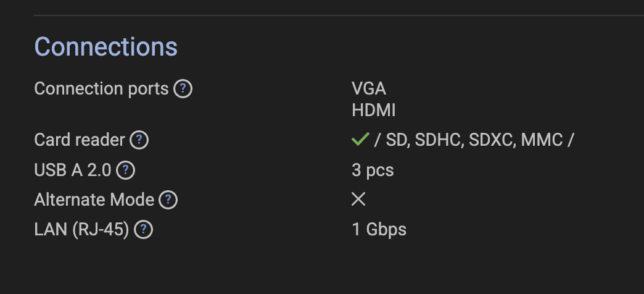644x294 pixels.
Task: Click the Alternate Mode label text
Action: (94, 200)
